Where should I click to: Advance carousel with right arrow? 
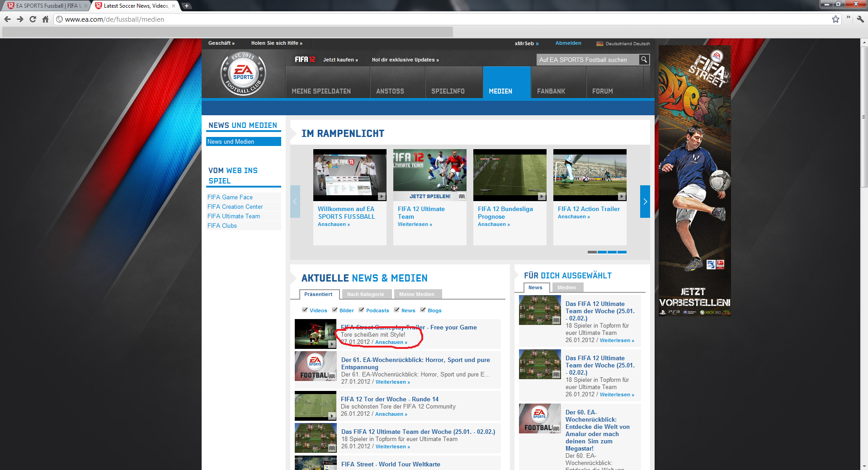[645, 202]
